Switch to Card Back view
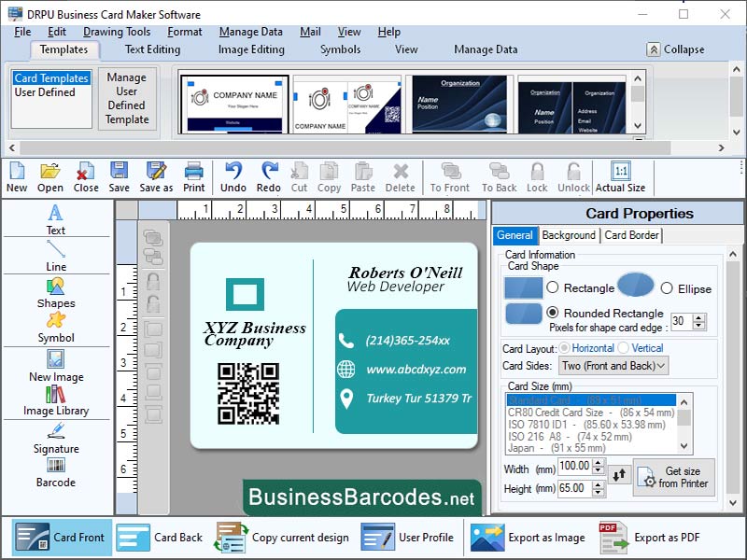The height and width of the screenshot is (560, 747). pyautogui.click(x=162, y=538)
